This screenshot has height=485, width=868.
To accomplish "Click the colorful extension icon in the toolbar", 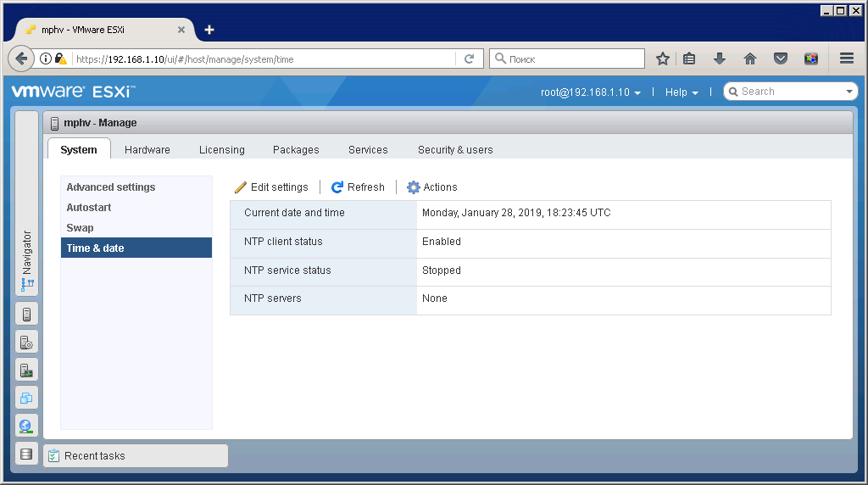I will pyautogui.click(x=811, y=59).
